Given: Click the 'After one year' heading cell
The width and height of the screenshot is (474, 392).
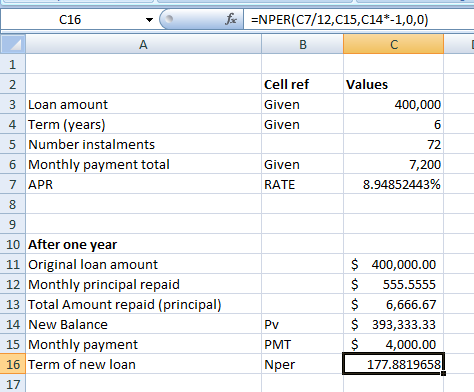Looking at the screenshot, I should [x=143, y=244].
